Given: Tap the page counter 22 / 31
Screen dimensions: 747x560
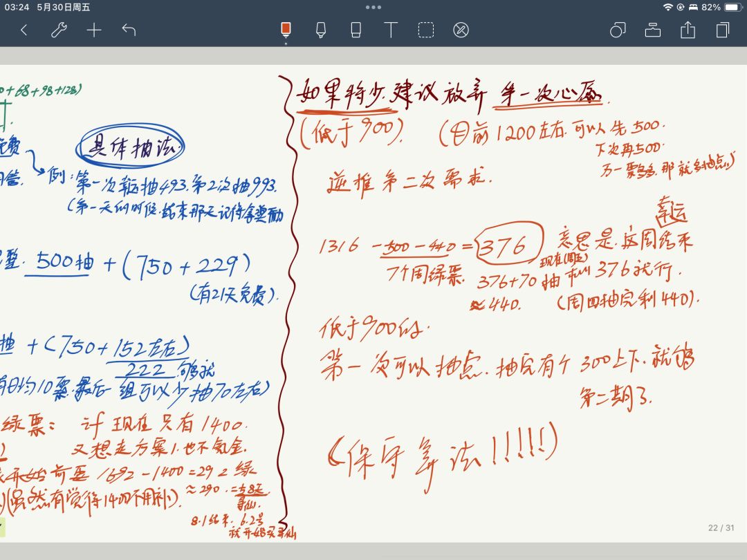Looking at the screenshot, I should click(721, 528).
